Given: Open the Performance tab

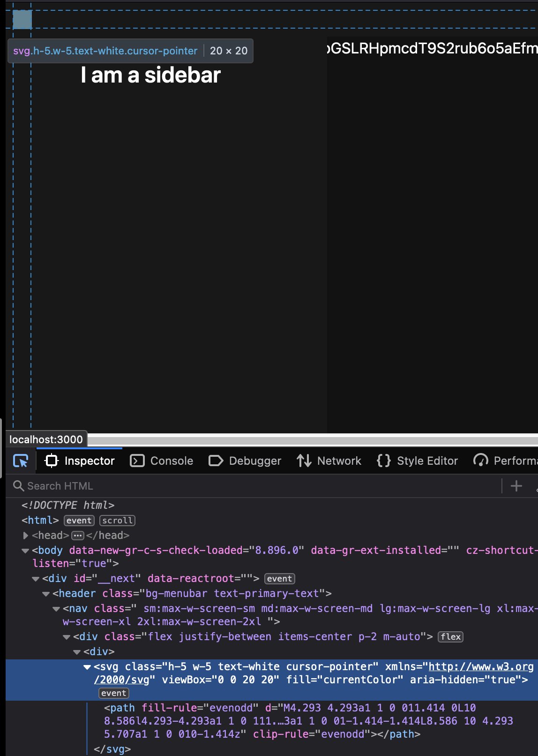Looking at the screenshot, I should (505, 461).
